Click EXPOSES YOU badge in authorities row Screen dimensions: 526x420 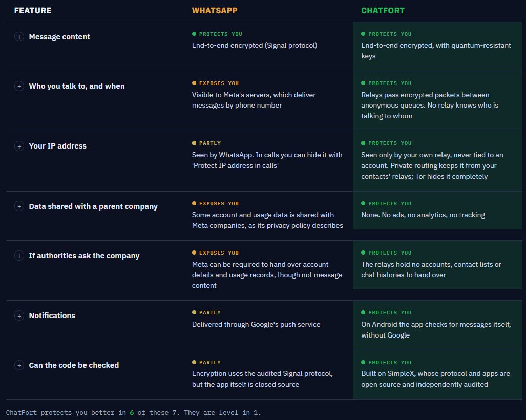(x=215, y=253)
